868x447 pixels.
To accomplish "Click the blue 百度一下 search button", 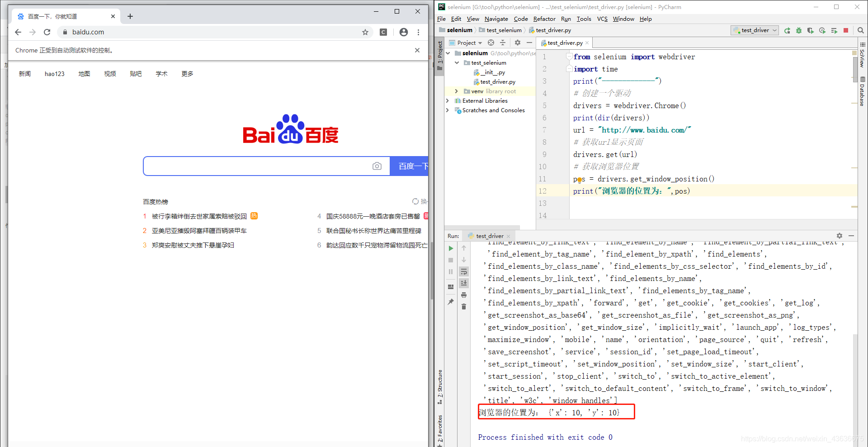I will tap(409, 166).
